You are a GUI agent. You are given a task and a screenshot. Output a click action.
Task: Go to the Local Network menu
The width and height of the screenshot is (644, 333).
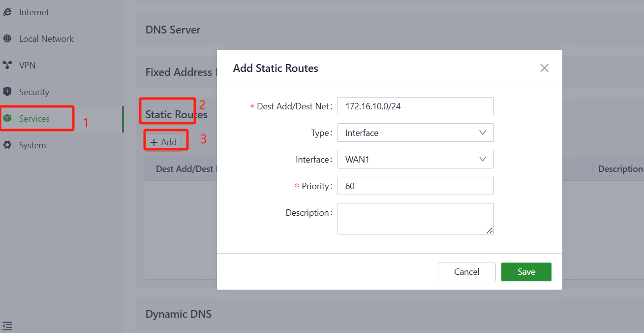(x=46, y=39)
